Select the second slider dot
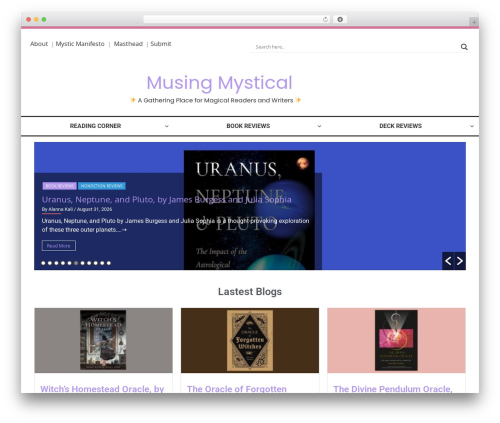Image resolution: width=500 pixels, height=423 pixels. click(50, 263)
